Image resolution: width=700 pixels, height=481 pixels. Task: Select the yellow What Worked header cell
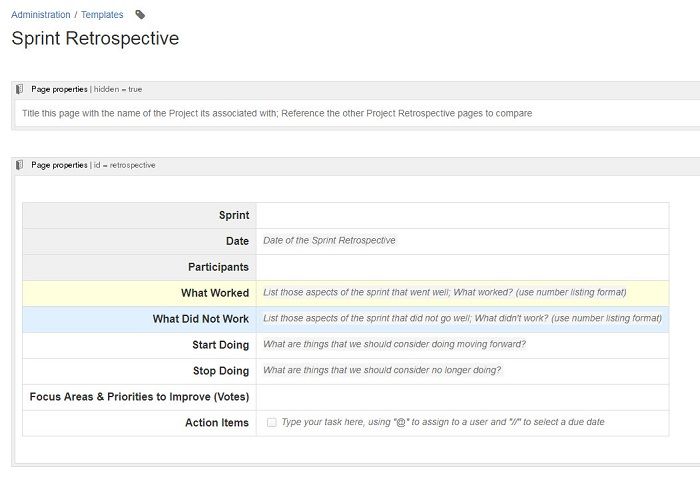[x=139, y=293]
